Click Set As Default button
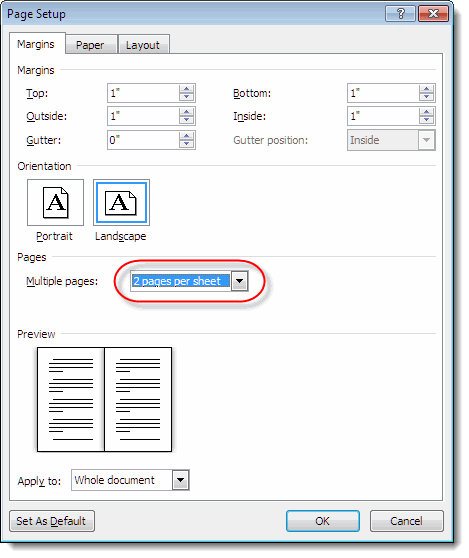 pos(52,521)
